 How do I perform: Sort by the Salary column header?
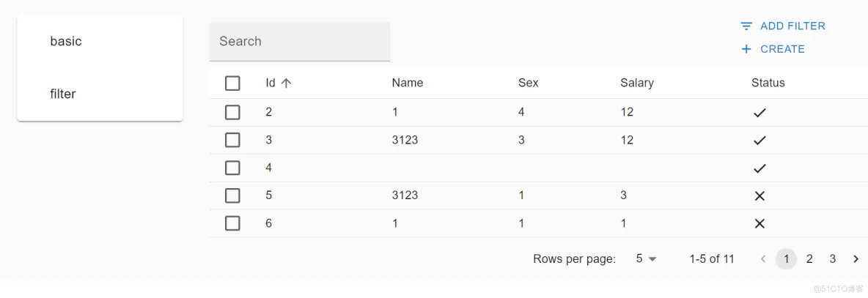pyautogui.click(x=636, y=83)
